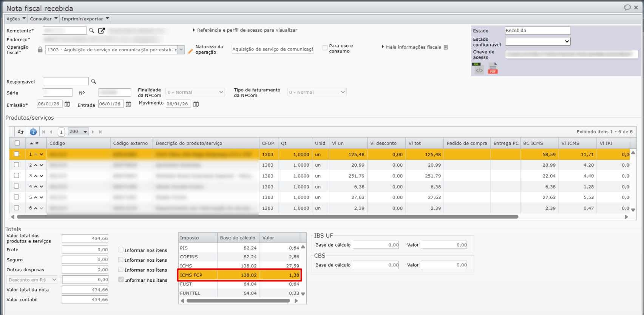Open the XML file icon
Screen dimensions: 644x315
pyautogui.click(x=479, y=69)
